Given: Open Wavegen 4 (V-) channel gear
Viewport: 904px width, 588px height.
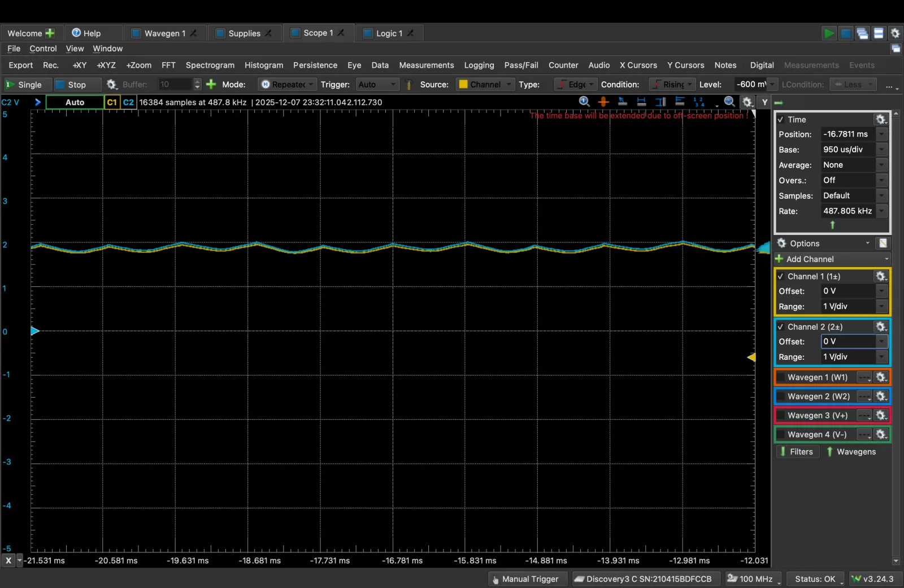Looking at the screenshot, I should click(881, 434).
